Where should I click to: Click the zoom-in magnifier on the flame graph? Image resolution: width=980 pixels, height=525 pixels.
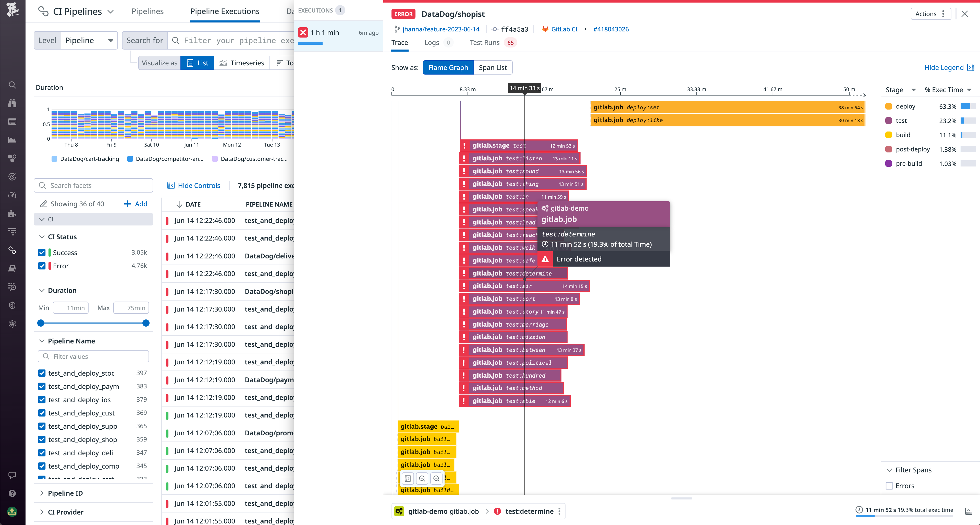tap(436, 478)
